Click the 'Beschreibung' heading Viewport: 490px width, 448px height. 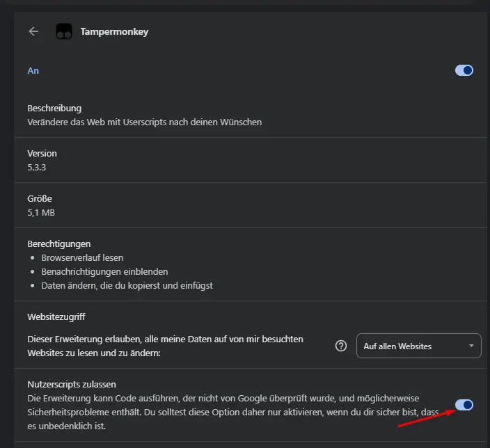(x=54, y=109)
